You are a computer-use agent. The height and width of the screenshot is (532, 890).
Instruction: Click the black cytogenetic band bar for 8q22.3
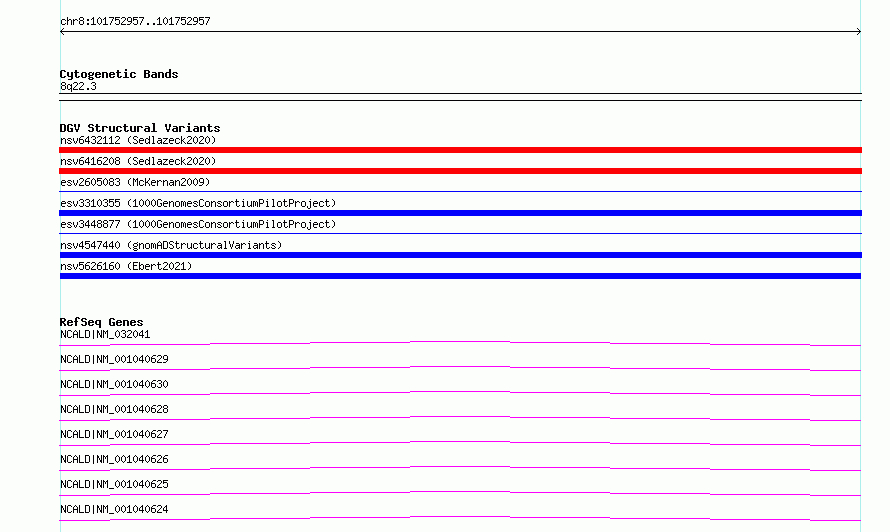(x=460, y=97)
